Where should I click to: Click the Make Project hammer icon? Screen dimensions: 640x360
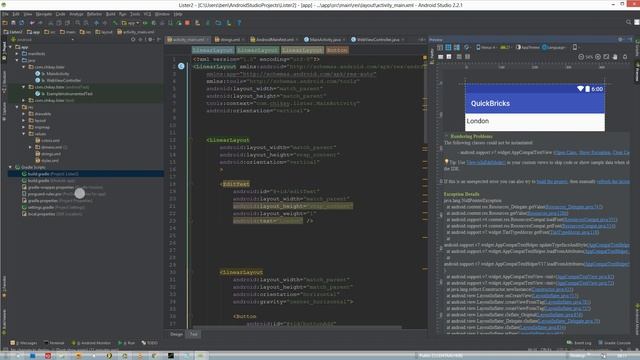point(116,23)
